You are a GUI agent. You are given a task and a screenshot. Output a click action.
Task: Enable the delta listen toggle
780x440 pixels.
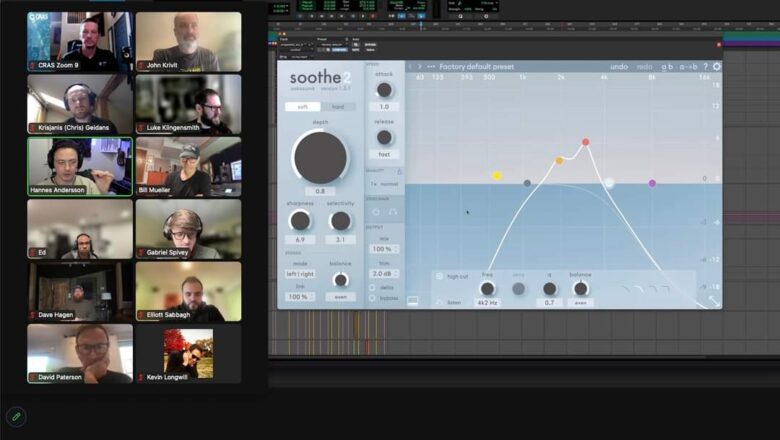[372, 287]
